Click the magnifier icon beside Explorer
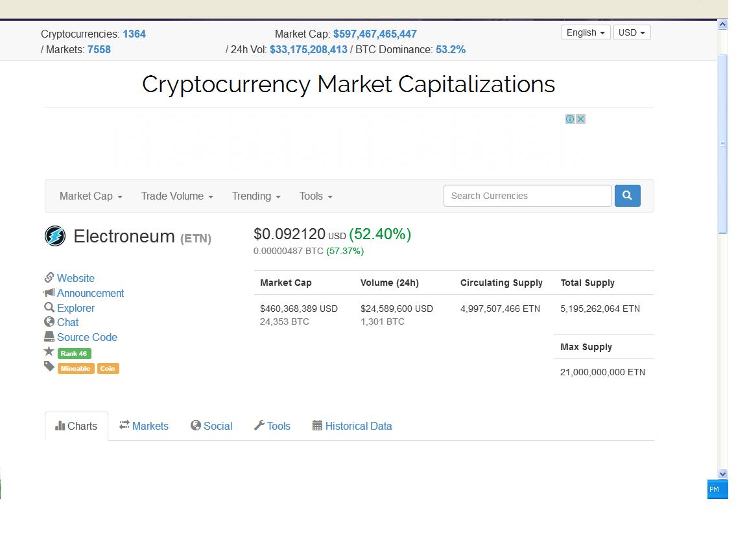 pos(49,308)
